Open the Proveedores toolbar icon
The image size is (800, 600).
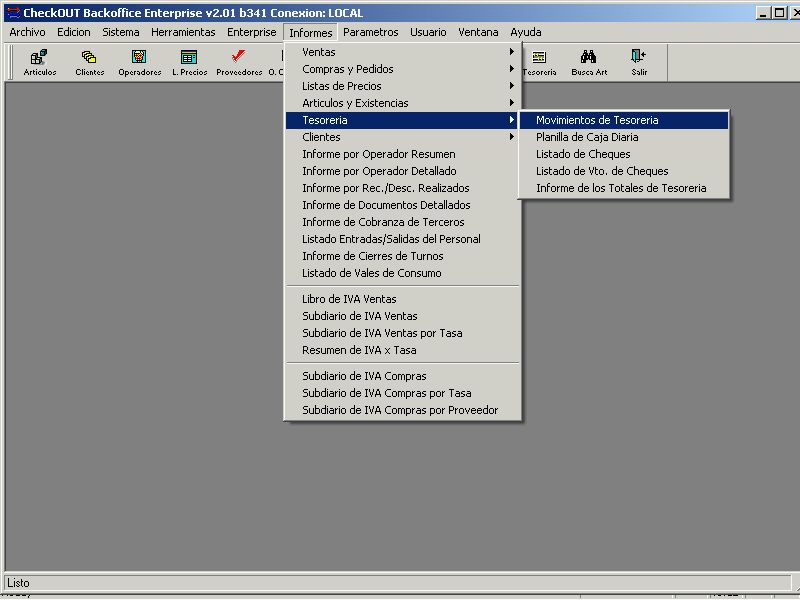[x=239, y=62]
